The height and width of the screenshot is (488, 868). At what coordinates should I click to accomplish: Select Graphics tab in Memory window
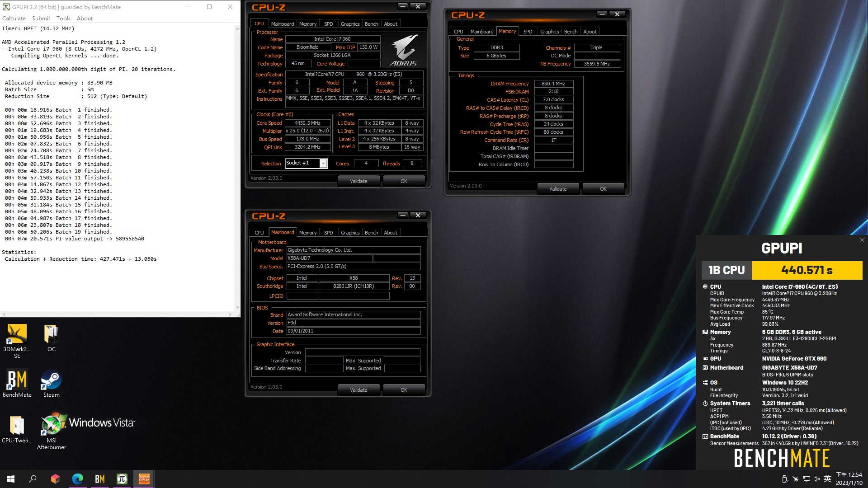pyautogui.click(x=549, y=32)
